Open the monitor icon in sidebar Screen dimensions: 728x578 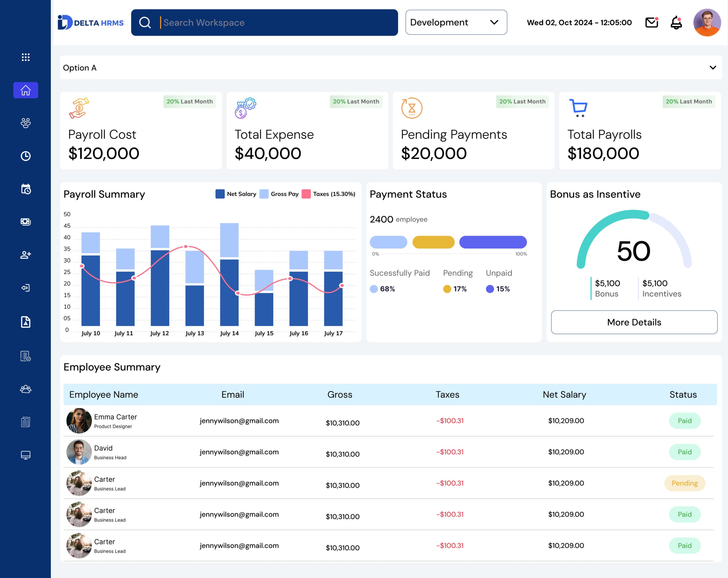click(x=26, y=455)
